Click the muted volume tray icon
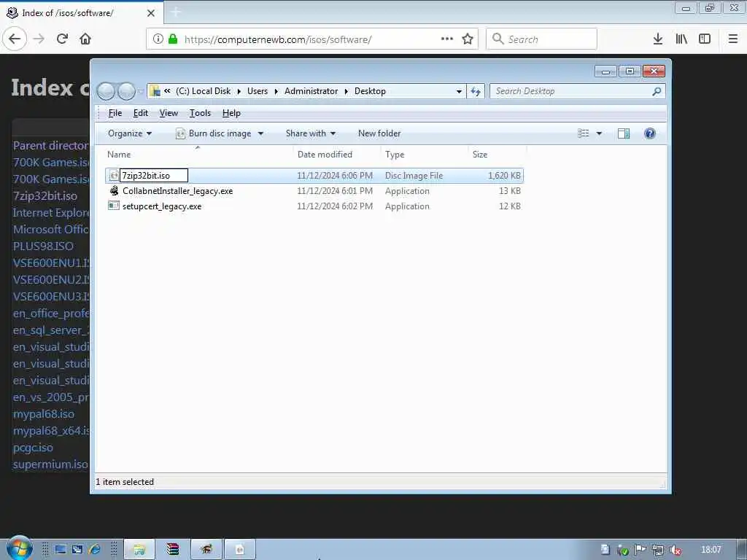This screenshot has height=560, width=747. 675,550
